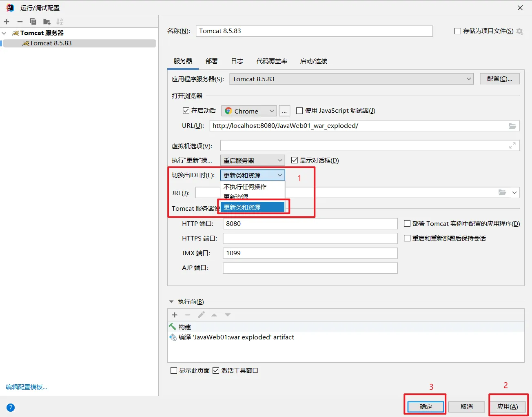
Task: Add a before-launch task
Action: click(x=175, y=315)
